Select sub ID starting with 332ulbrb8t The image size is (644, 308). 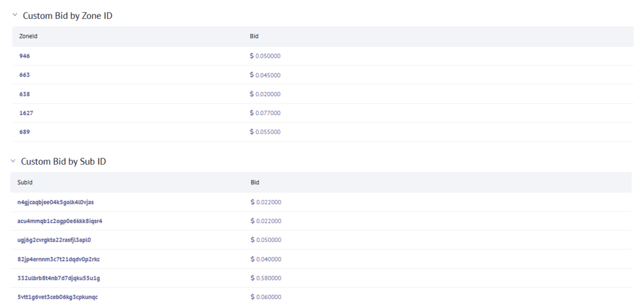[x=58, y=278]
